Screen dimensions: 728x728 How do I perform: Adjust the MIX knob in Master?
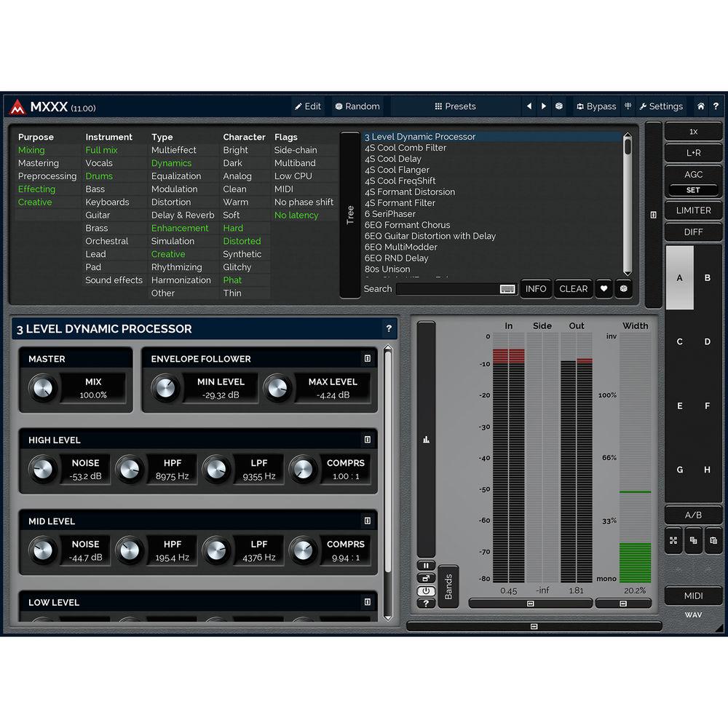pos(42,388)
